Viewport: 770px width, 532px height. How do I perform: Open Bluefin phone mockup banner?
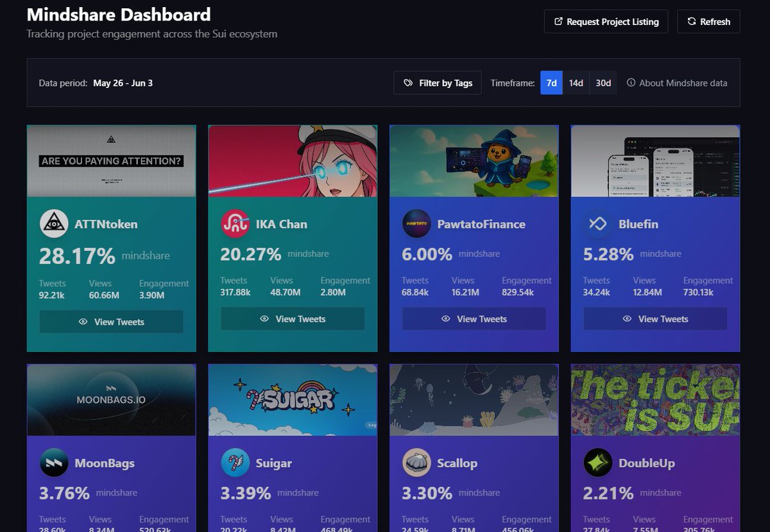click(x=655, y=161)
